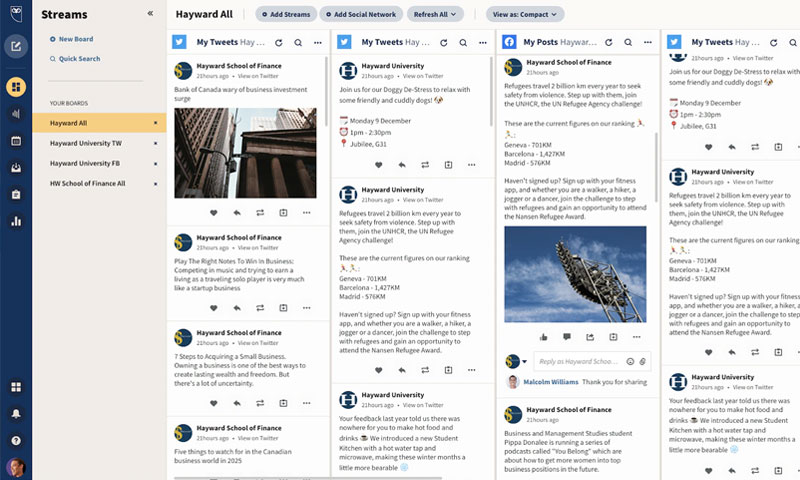Open Quick Search in the Streams panel
This screenshot has height=480, width=800.
coord(75,59)
